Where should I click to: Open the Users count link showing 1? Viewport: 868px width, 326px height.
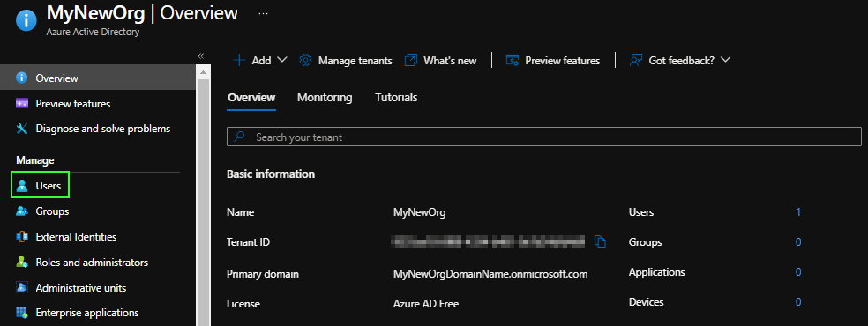click(x=798, y=212)
